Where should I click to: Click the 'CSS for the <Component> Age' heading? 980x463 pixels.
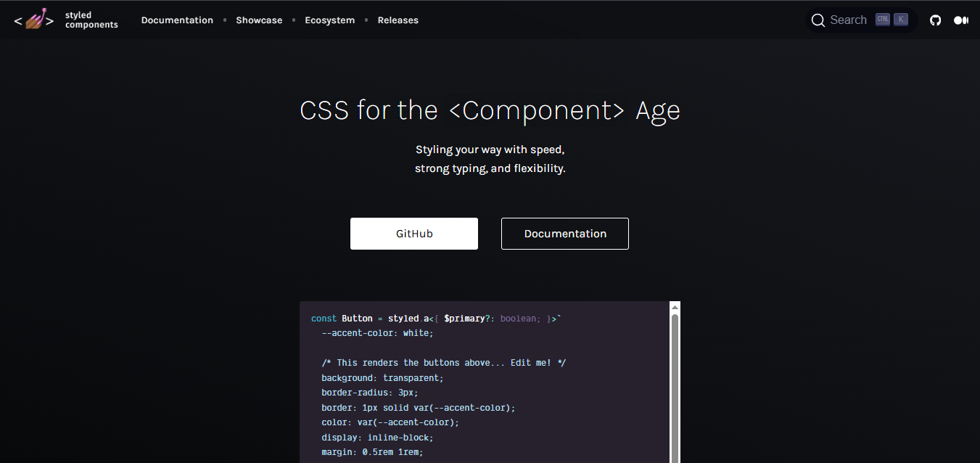(x=490, y=110)
